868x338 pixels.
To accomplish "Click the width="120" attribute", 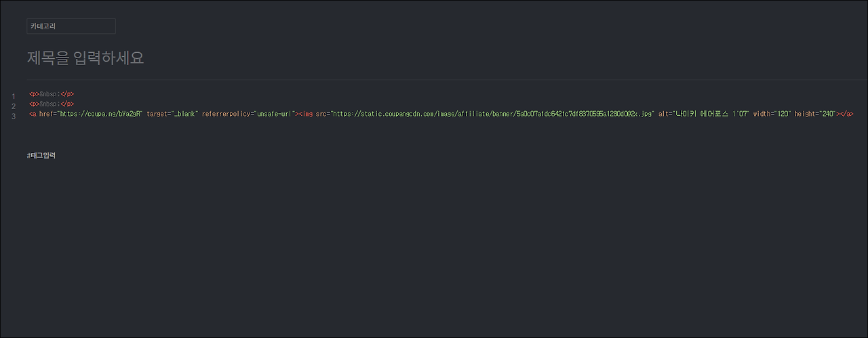I will pyautogui.click(x=772, y=114).
